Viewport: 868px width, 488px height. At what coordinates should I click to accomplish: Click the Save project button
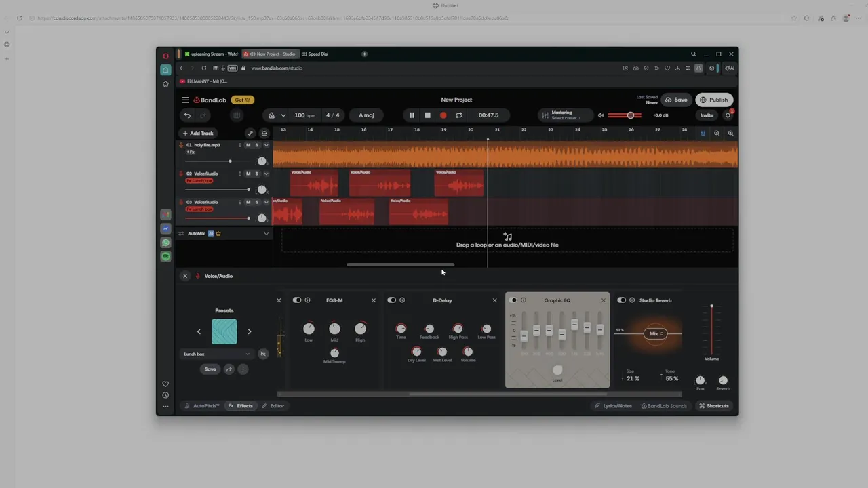pyautogui.click(x=676, y=100)
